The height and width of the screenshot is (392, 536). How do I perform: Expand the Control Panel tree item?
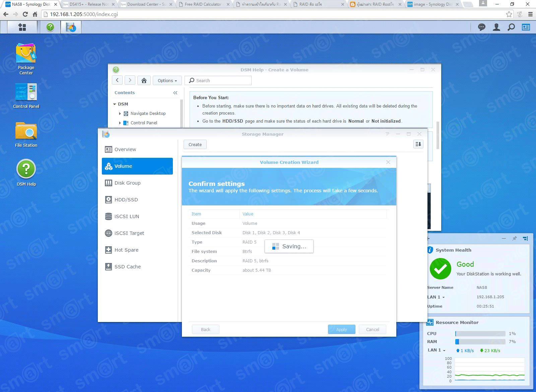pyautogui.click(x=120, y=123)
